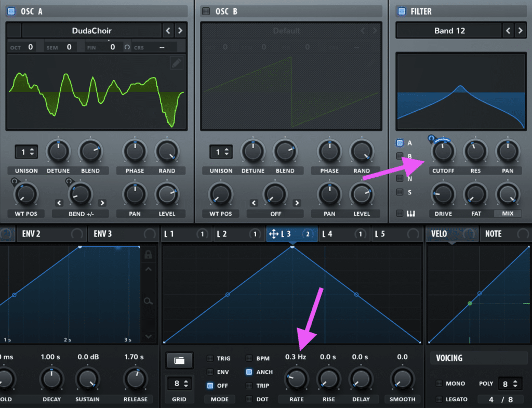Click the pencil edit wavetable icon
The height and width of the screenshot is (408, 532).
pos(177,63)
